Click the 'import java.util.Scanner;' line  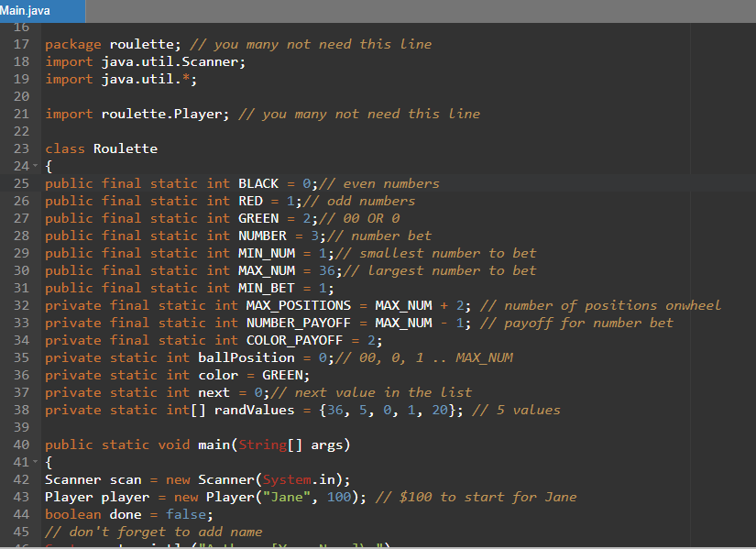tap(145, 61)
